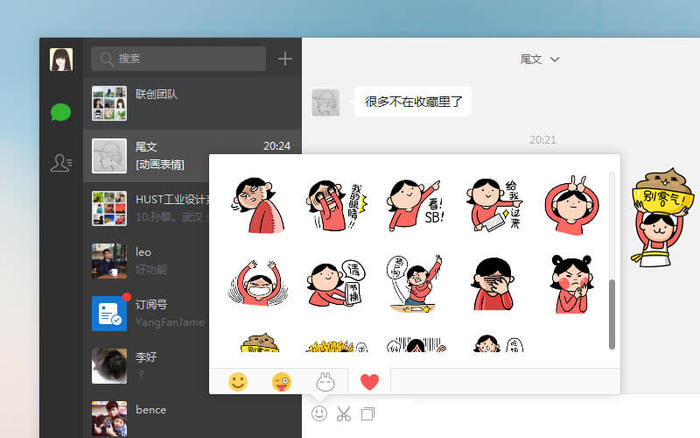Screen dimensions: 700x438
Task: Send the face-mask waving arms sticker
Action: (258, 284)
